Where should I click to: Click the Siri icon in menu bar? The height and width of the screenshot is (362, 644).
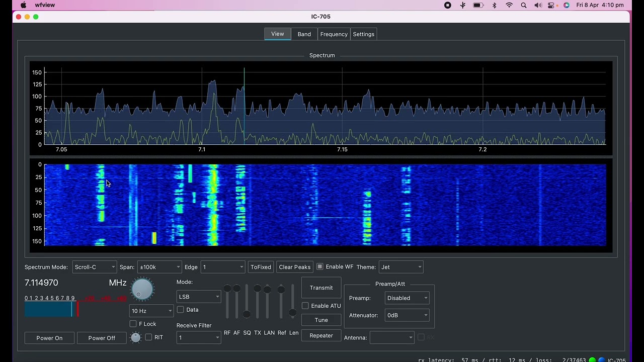pos(566,5)
